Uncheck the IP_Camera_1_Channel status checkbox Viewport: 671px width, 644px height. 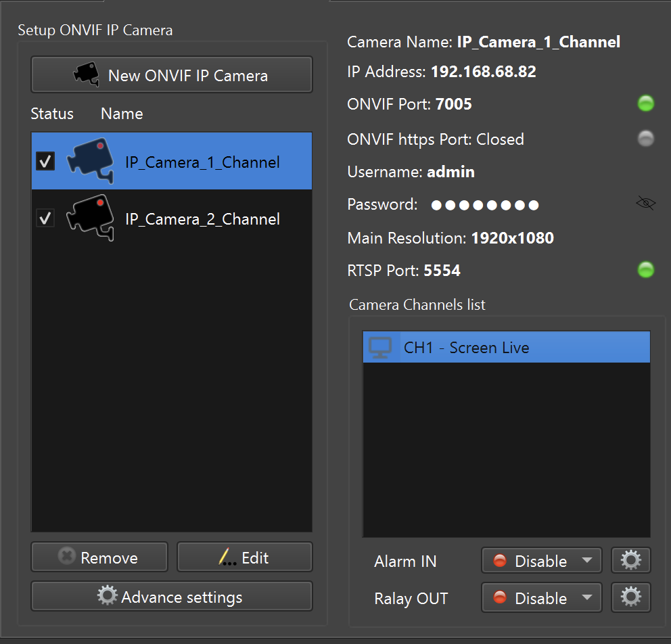[x=45, y=161]
